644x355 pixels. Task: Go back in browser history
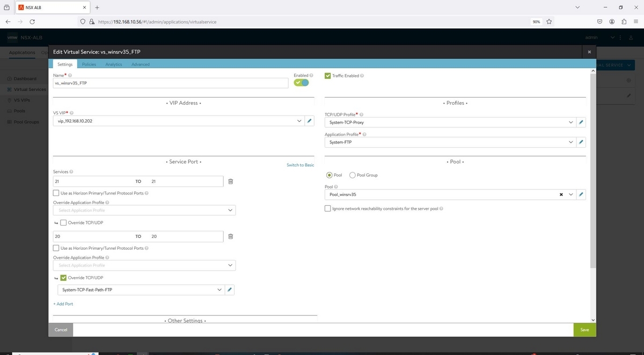coord(8,22)
